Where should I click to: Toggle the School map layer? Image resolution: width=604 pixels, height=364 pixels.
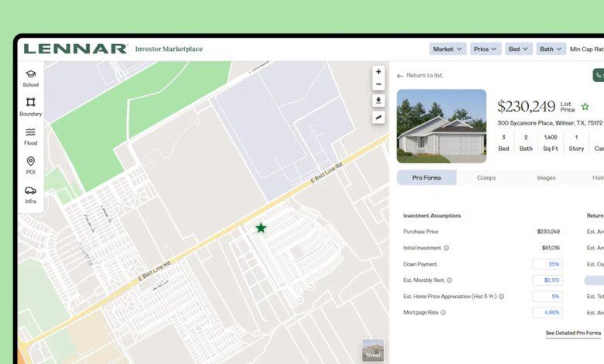coord(30,78)
